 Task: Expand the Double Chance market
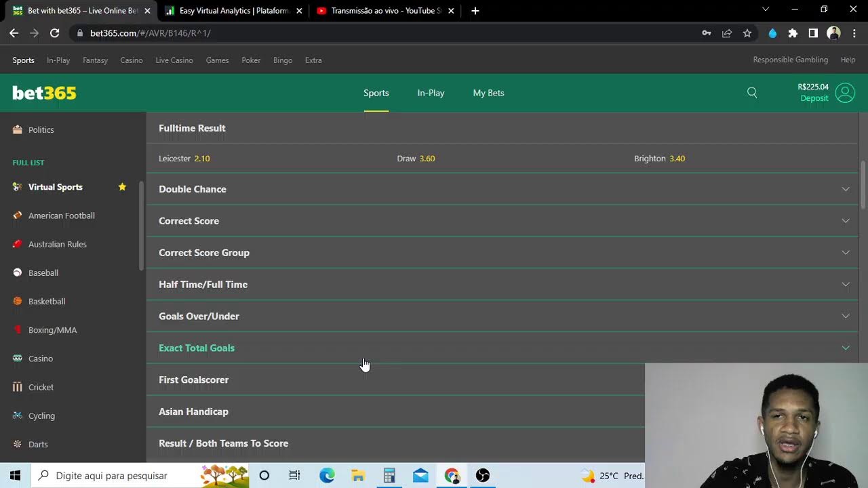coord(502,189)
